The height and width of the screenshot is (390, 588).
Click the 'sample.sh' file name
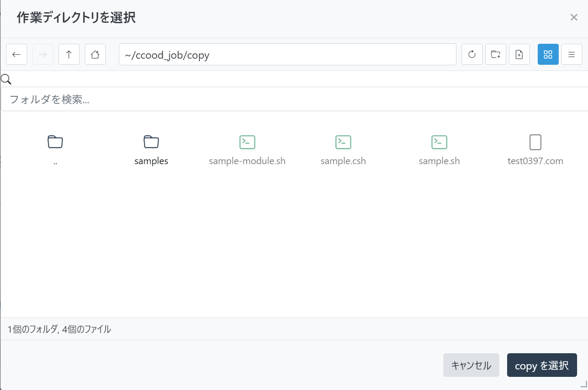tap(439, 161)
